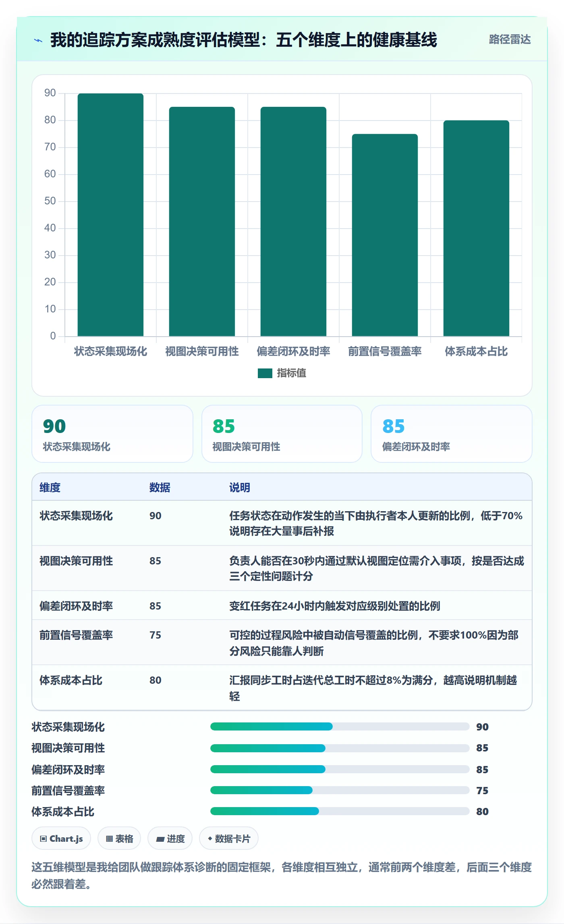Click the lightning icon beside the title

pos(38,40)
